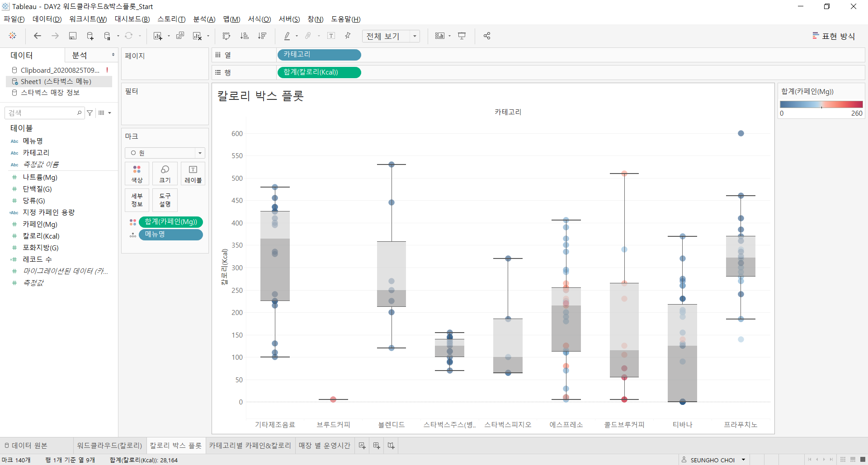This screenshot has height=465, width=868.
Task: Click the 카페인(Mg) color legend gradient
Action: 821,104
